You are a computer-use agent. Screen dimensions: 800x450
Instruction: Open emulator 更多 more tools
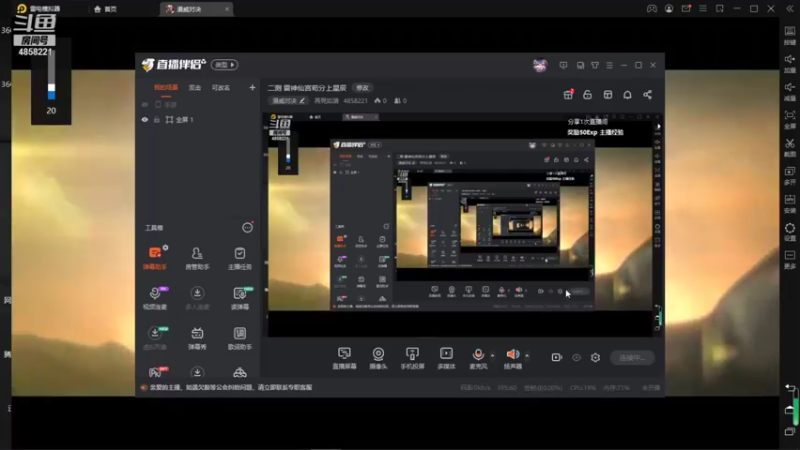point(789,259)
